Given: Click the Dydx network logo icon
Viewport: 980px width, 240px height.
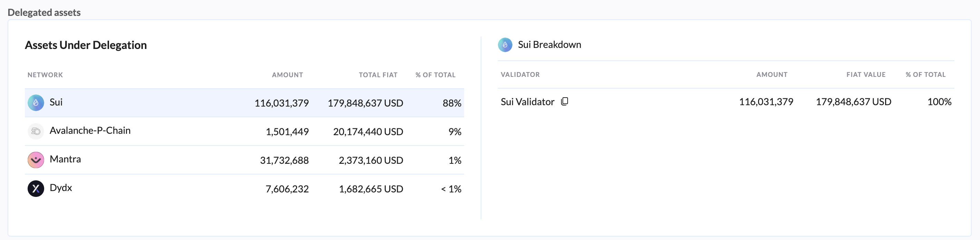Looking at the screenshot, I should (x=36, y=188).
